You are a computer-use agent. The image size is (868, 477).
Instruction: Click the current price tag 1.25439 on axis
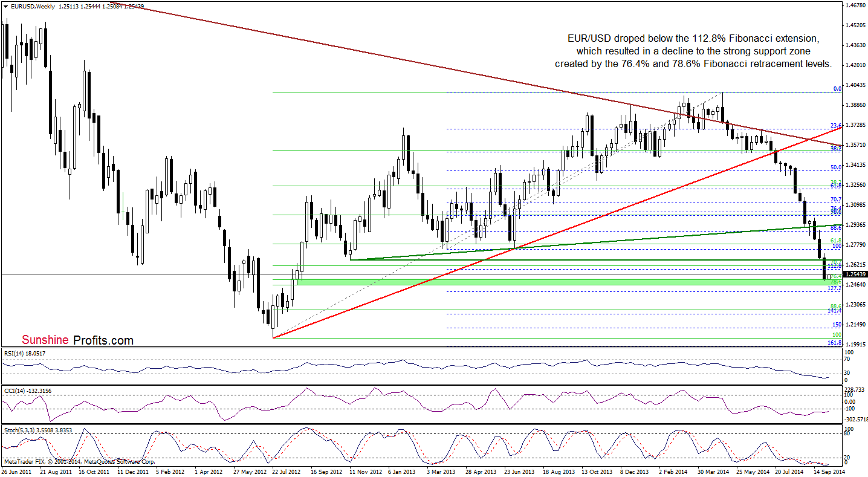(854, 274)
